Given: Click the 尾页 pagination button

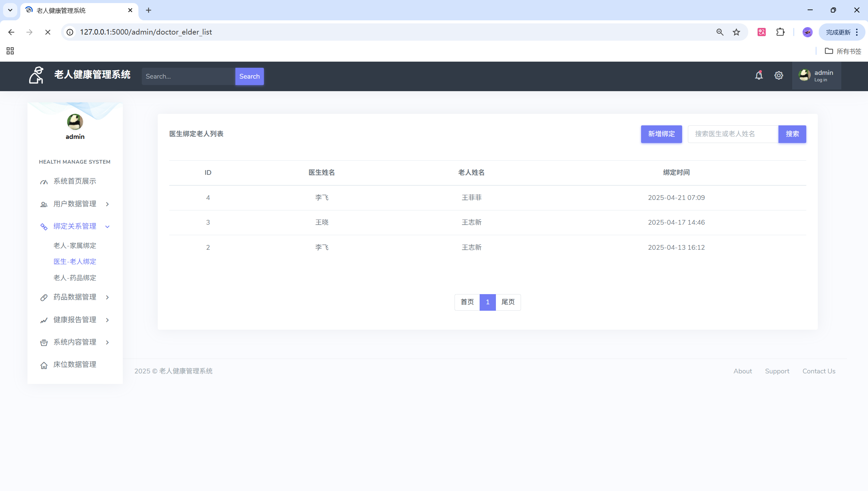Looking at the screenshot, I should pyautogui.click(x=508, y=302).
